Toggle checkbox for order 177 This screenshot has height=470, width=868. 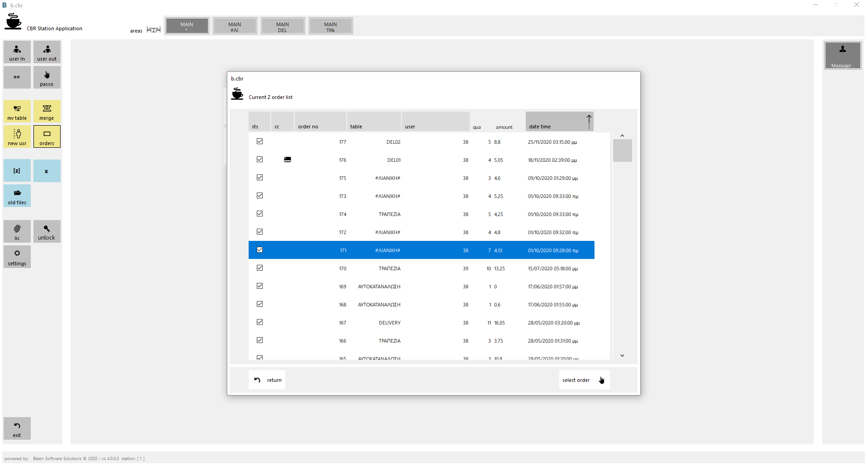point(259,141)
